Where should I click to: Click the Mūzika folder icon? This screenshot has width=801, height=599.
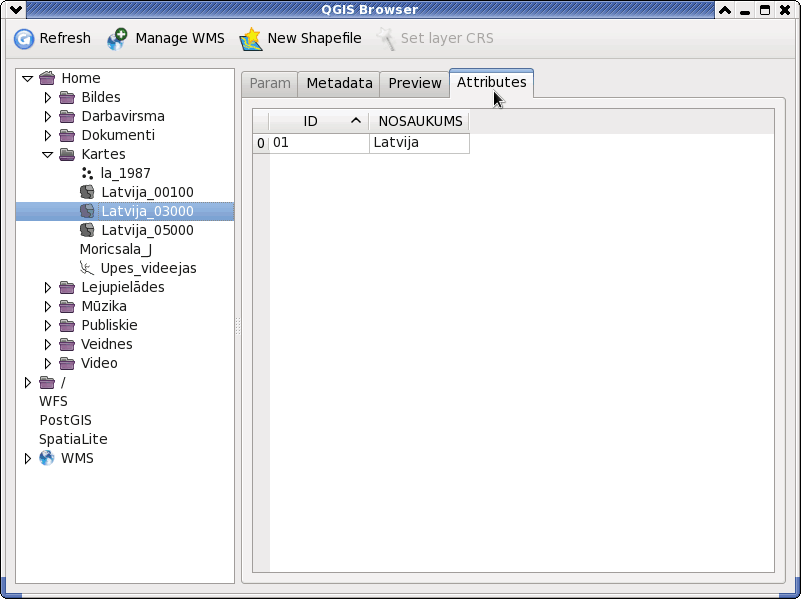pyautogui.click(x=67, y=306)
